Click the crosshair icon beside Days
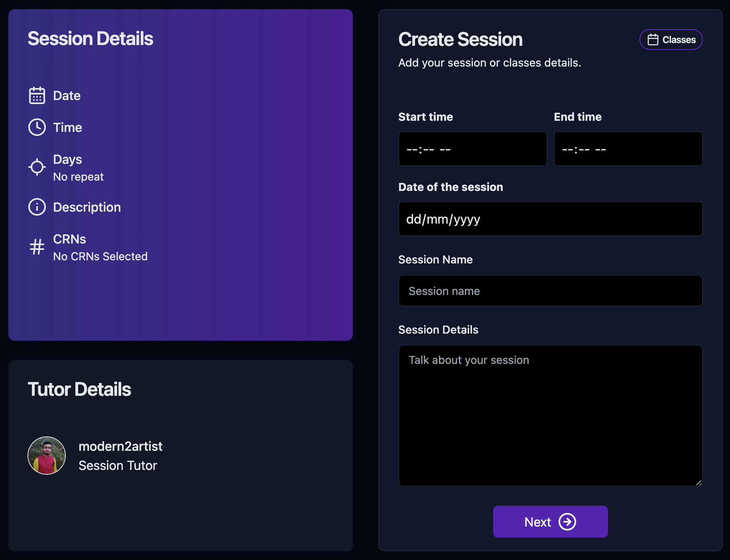 coord(37,167)
